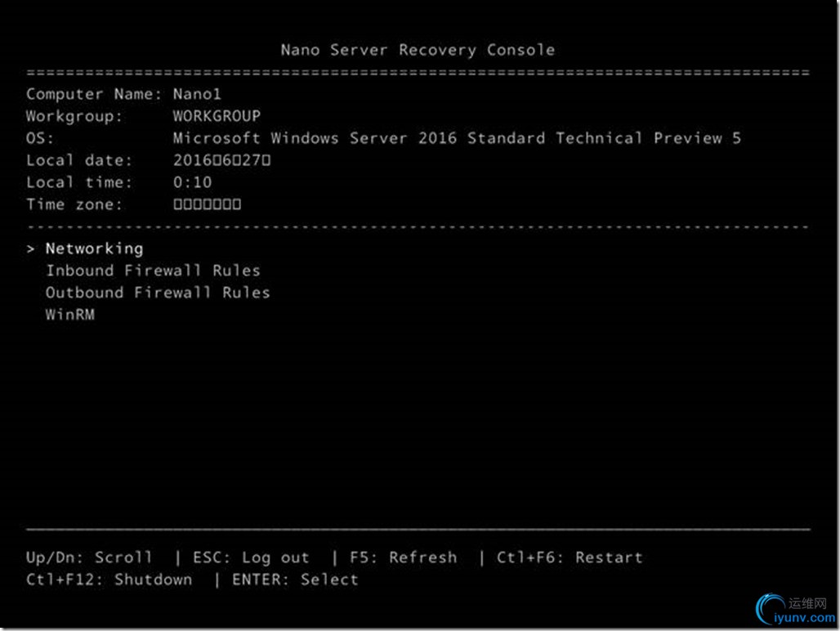Click the Time zone value boxes
This screenshot has height=631, width=840.
point(207,204)
